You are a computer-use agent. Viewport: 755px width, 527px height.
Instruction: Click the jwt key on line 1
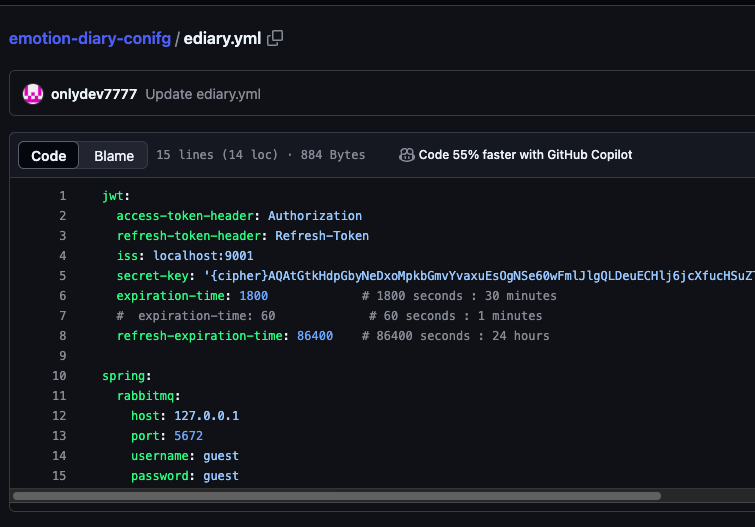(113, 196)
